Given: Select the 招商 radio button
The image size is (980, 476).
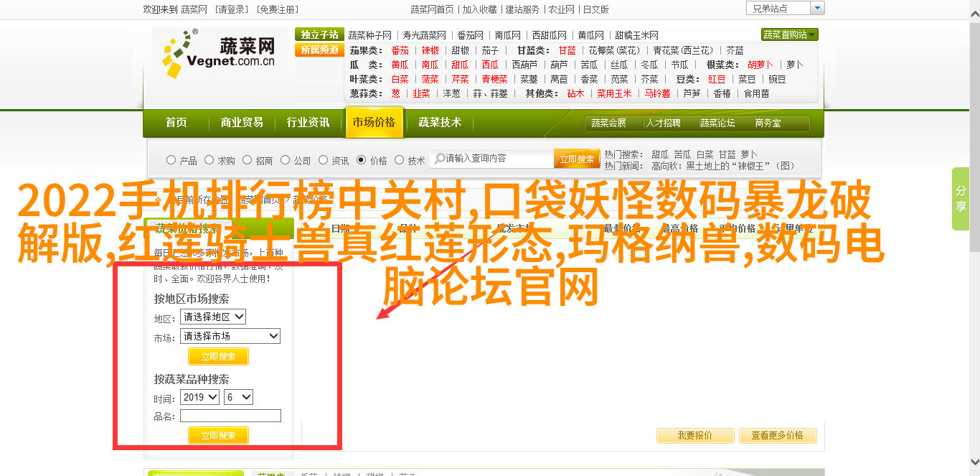Looking at the screenshot, I should 247,160.
